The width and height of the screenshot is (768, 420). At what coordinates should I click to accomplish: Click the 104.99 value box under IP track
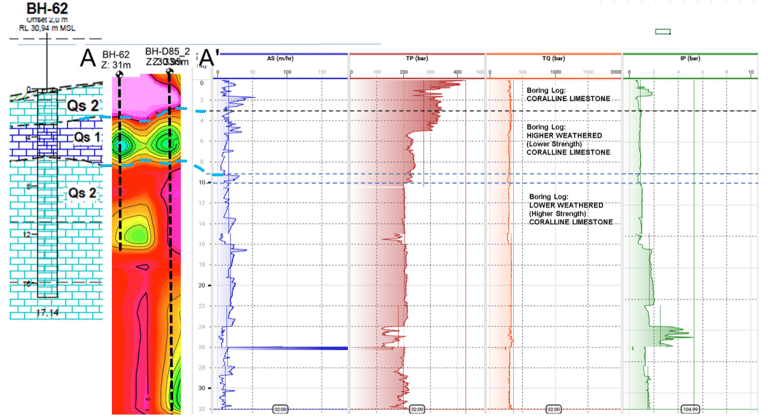pos(690,409)
